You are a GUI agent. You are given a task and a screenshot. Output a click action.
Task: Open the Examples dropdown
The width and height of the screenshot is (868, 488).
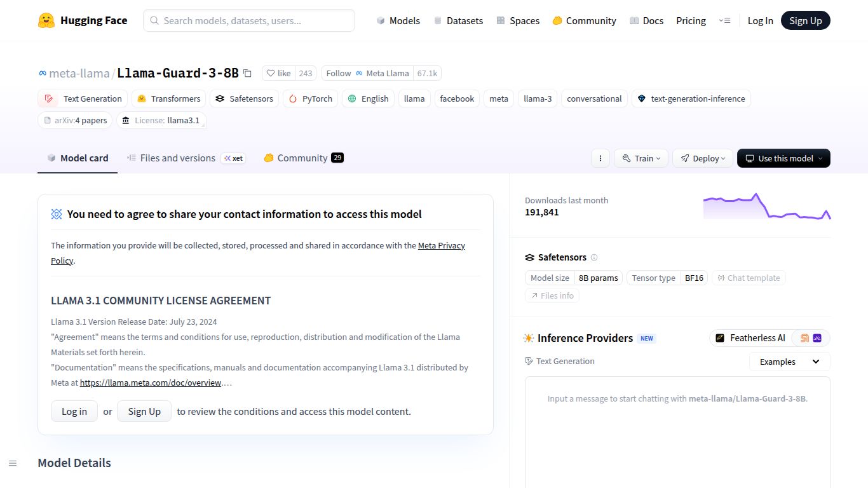(x=789, y=362)
